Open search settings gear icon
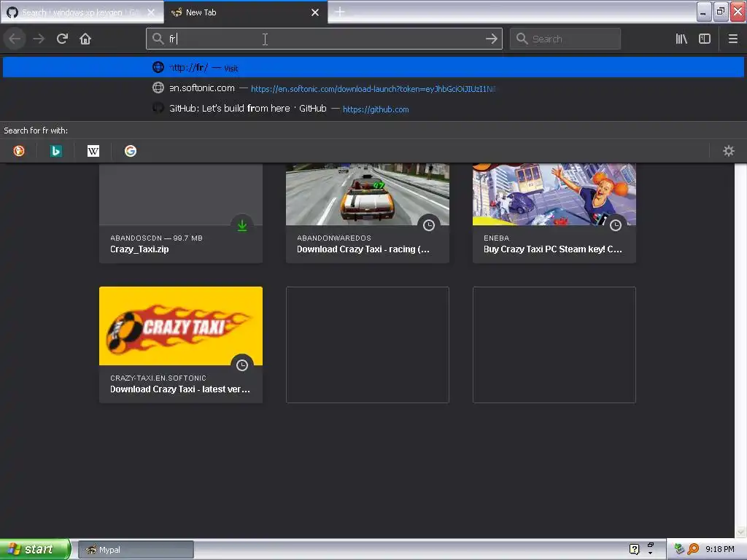Viewport: 747px width, 560px height. [x=729, y=151]
